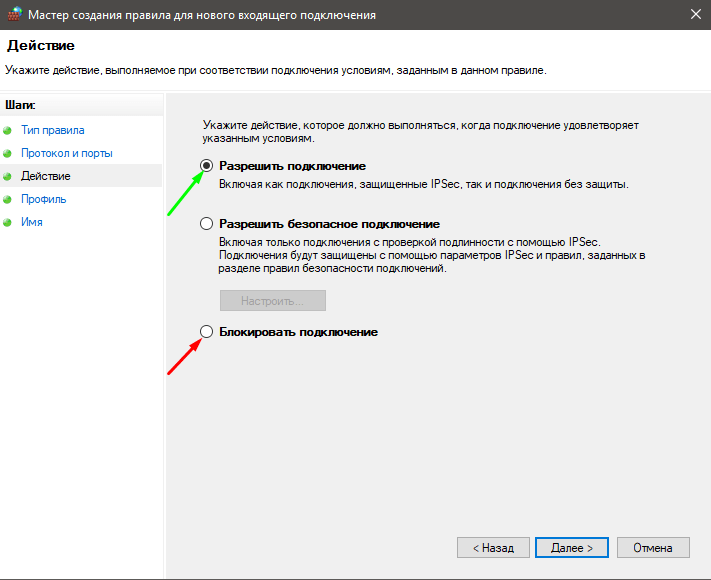Jump to the 'Имя' step
The width and height of the screenshot is (711, 580).
[x=32, y=222]
